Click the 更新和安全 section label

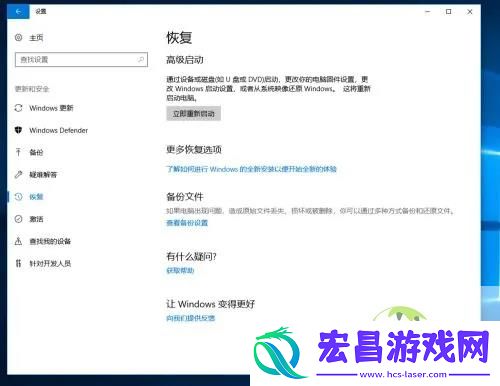32,89
